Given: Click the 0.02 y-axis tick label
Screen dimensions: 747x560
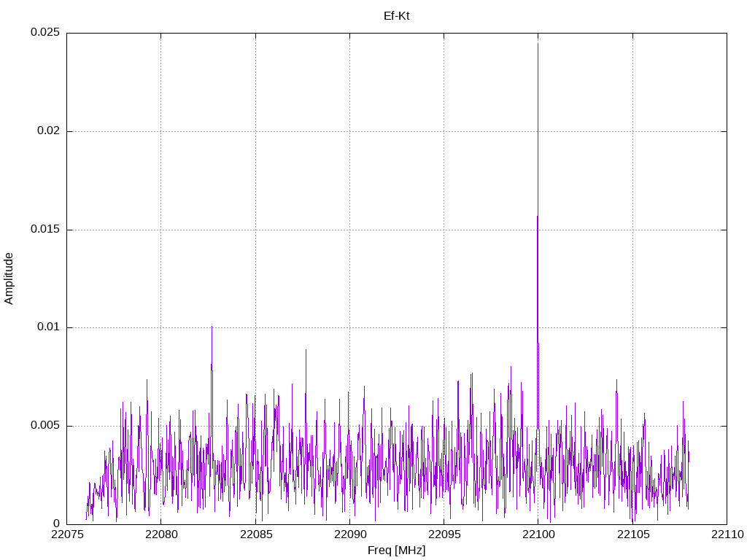Looking at the screenshot, I should click(49, 131).
